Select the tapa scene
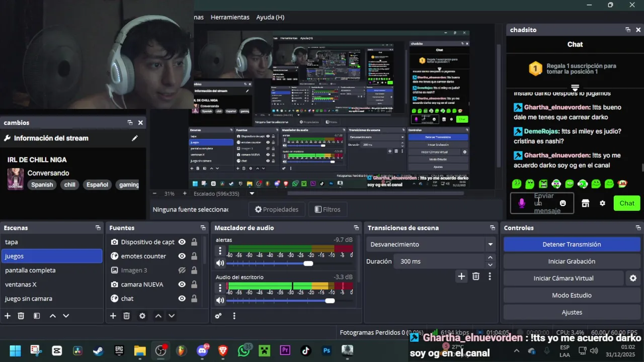Viewport: 644px width, 362px height. (x=51, y=242)
